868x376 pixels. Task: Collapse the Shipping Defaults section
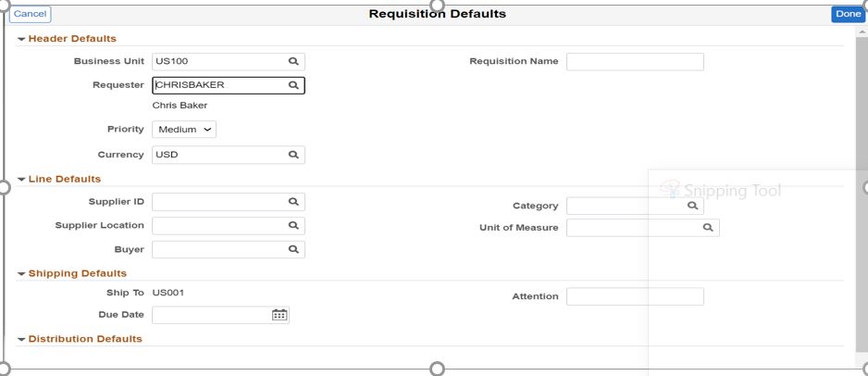click(21, 274)
